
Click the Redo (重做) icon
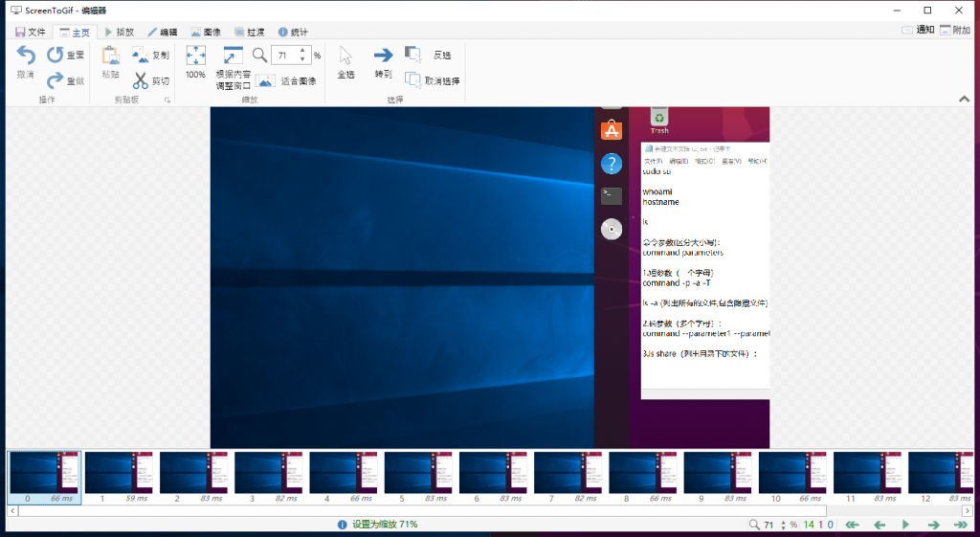coord(56,81)
